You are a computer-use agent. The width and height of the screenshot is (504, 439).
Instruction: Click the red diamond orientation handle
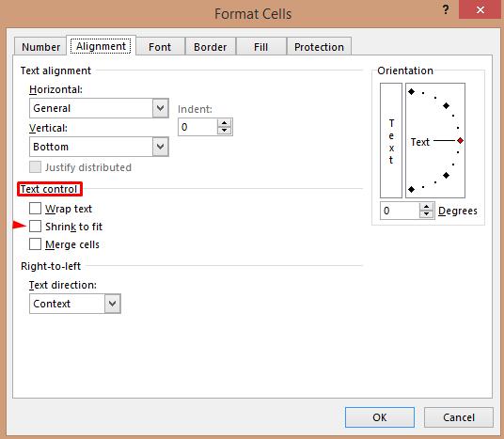[461, 140]
